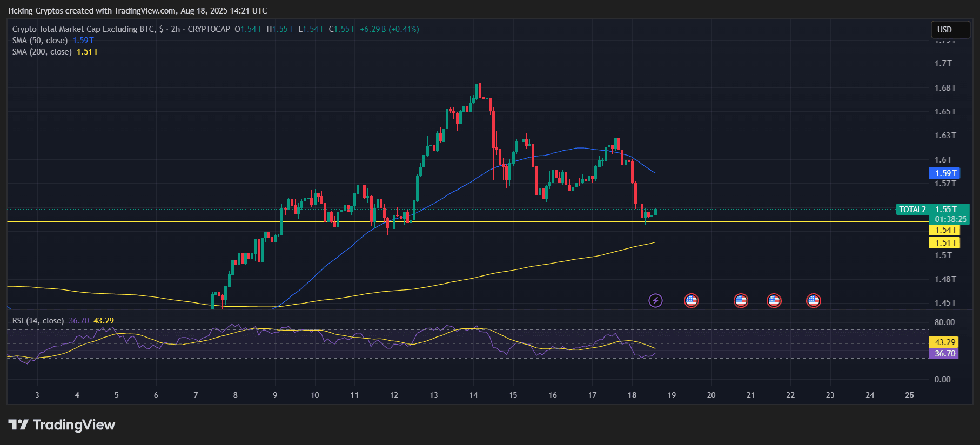Click the 2h interval in chart title
Screen dimensions: 980x445
(x=176, y=29)
